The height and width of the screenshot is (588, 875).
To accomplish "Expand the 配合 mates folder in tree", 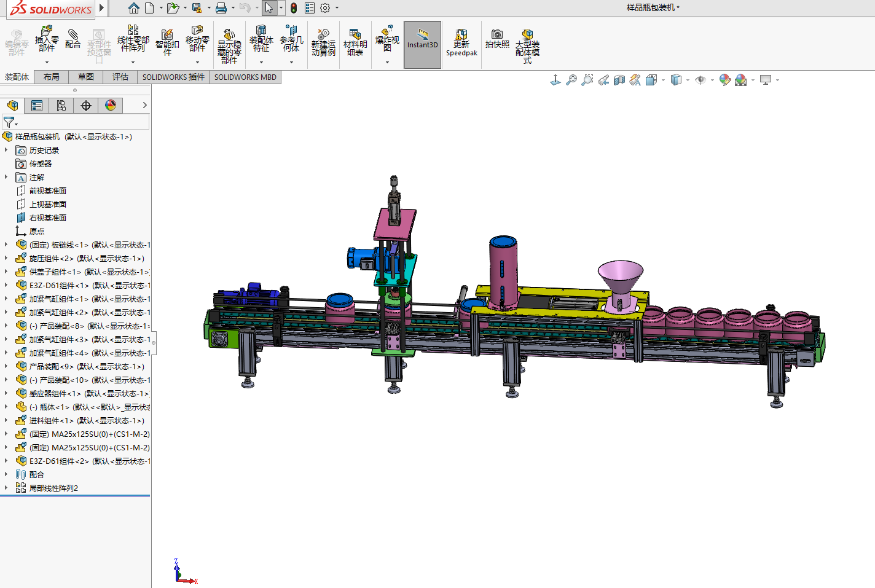I will coord(6,474).
